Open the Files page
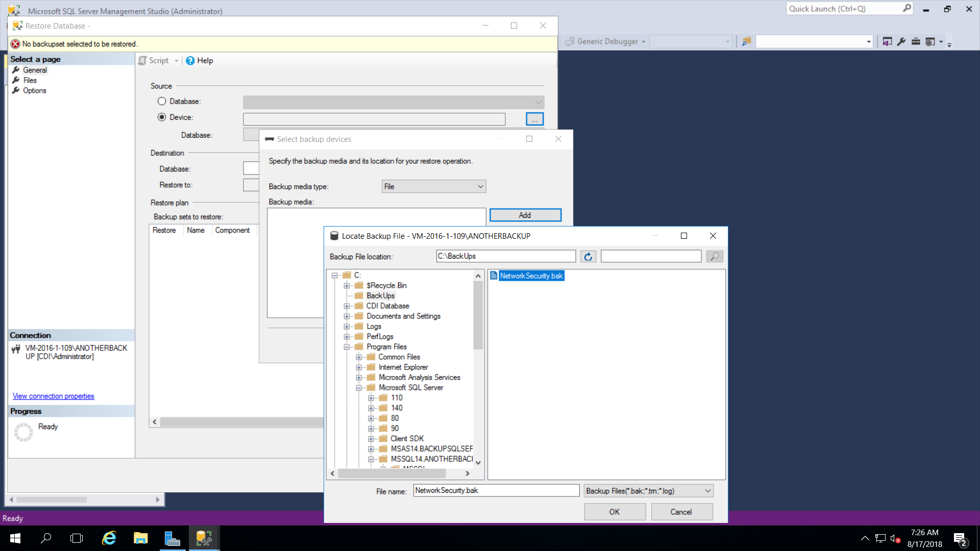 tap(30, 81)
